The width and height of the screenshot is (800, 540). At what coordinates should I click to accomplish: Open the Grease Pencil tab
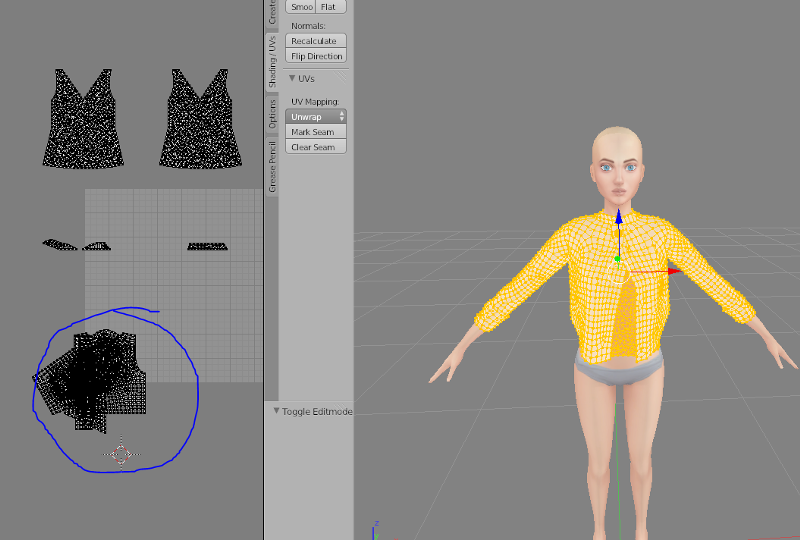click(x=271, y=166)
